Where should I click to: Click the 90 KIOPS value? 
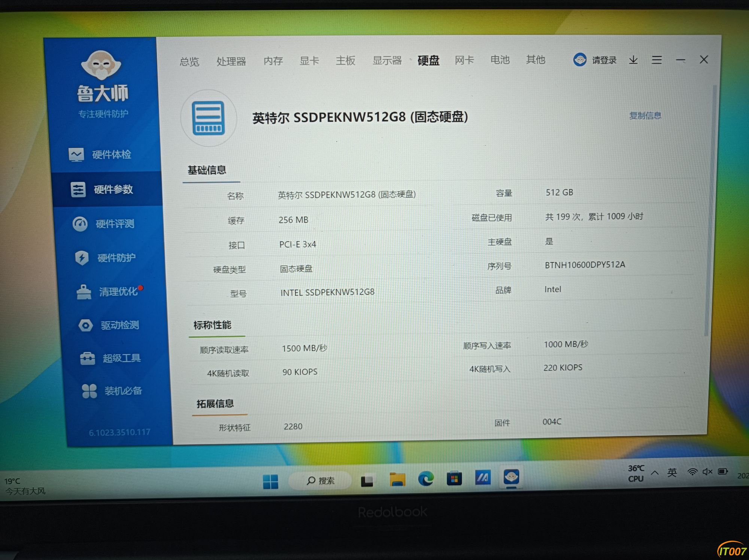tap(300, 372)
